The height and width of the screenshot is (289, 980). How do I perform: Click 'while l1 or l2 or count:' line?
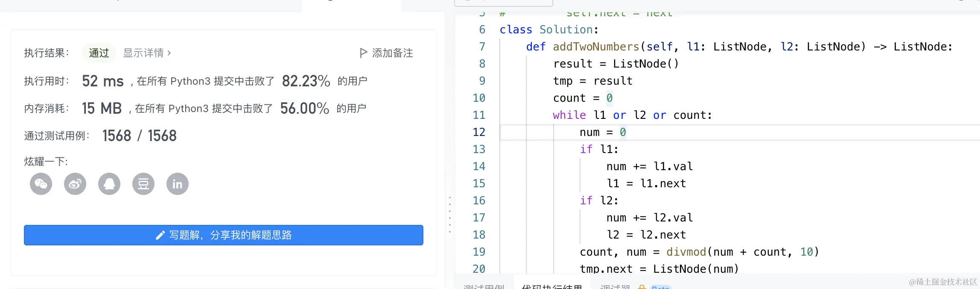pos(633,115)
